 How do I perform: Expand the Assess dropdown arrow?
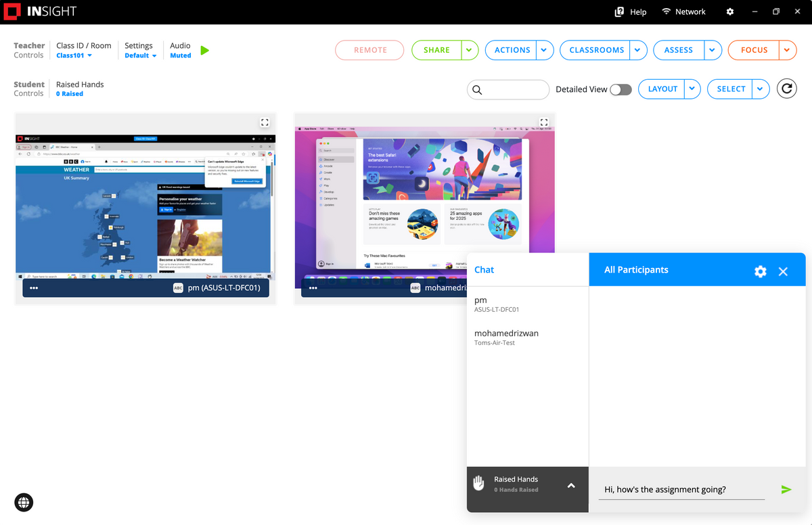point(713,50)
